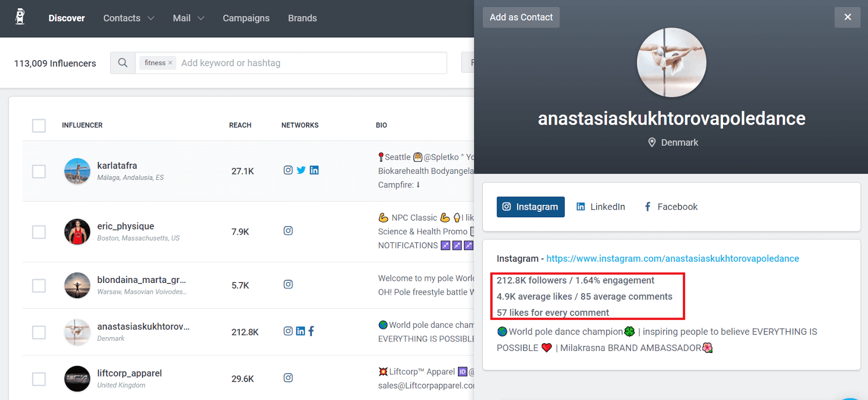
Task: Open the Campaigns page
Action: click(x=246, y=18)
